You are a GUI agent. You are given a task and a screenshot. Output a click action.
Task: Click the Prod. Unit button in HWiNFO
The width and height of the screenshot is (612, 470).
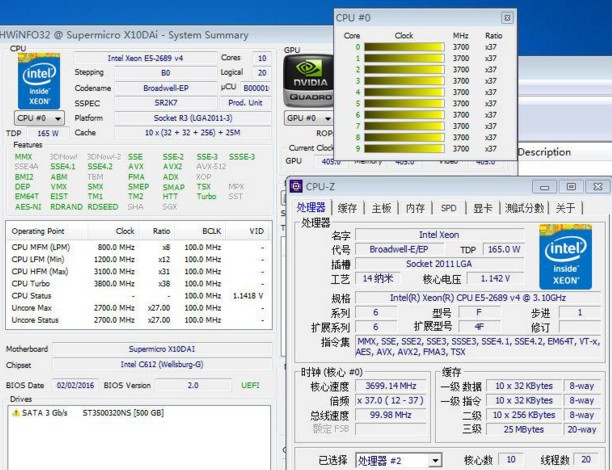(x=245, y=103)
